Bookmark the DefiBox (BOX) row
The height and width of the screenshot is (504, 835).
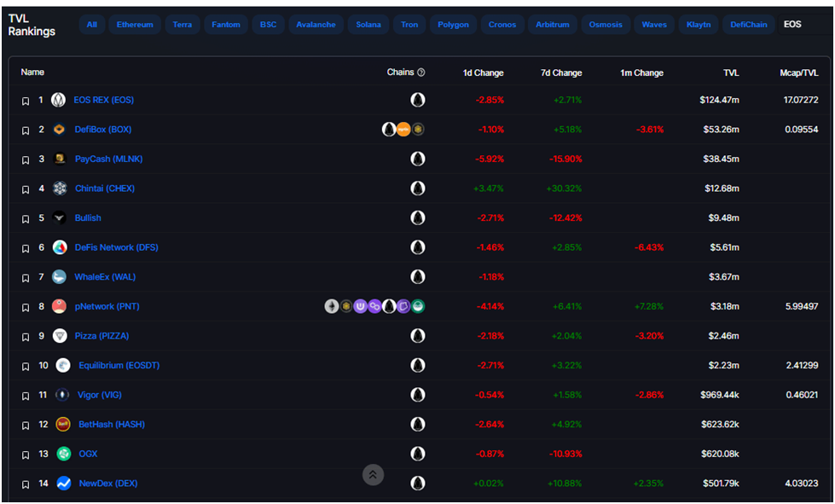pos(25,130)
